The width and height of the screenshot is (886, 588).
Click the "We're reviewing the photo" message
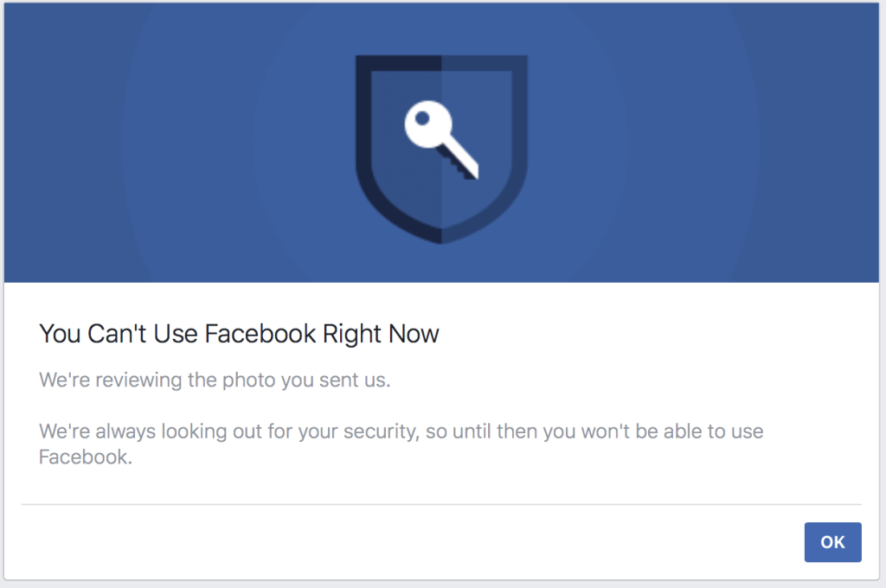point(215,380)
